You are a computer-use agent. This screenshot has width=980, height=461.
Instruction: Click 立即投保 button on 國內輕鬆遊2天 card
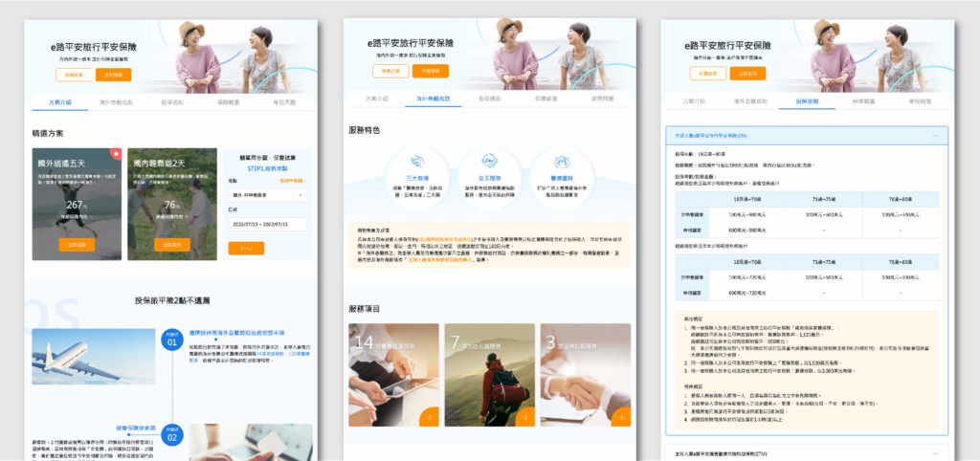[x=171, y=245]
